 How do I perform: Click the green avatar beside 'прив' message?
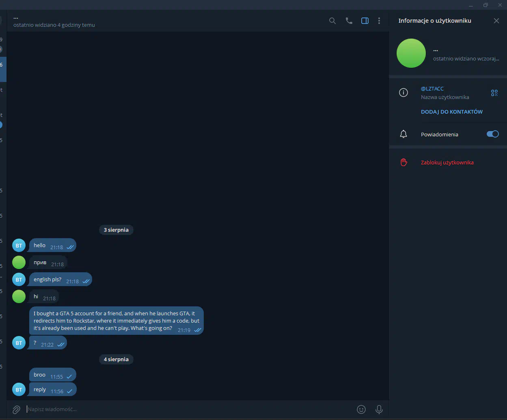point(19,262)
